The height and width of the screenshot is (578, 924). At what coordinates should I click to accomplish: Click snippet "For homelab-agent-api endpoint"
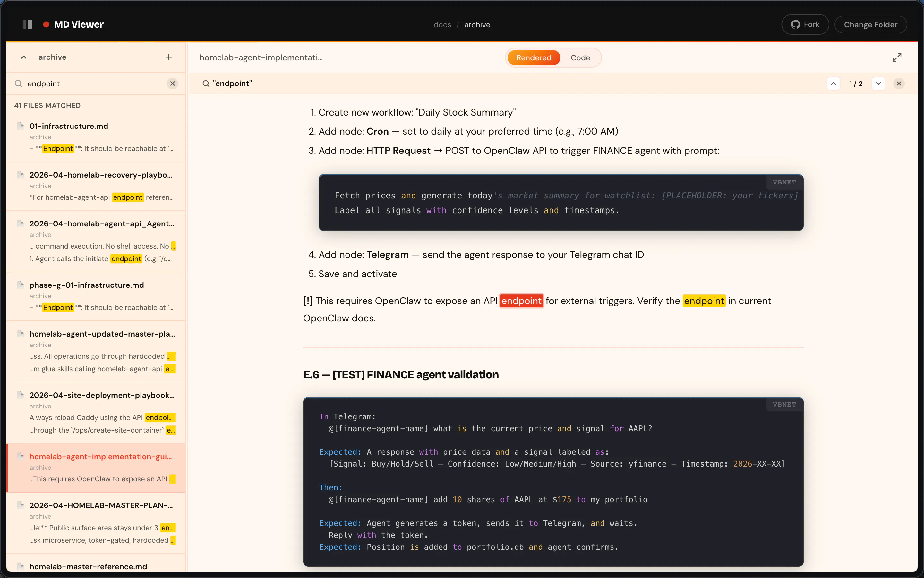pos(102,197)
